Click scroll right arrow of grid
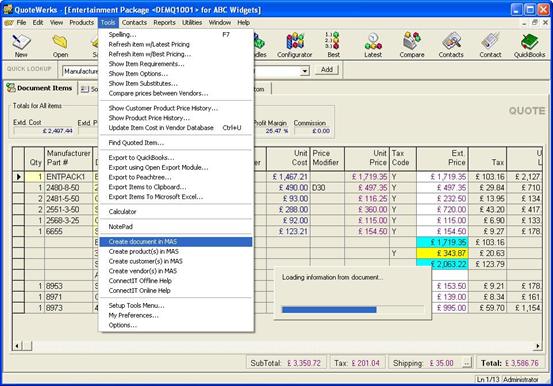553x386 pixels. 537,346
